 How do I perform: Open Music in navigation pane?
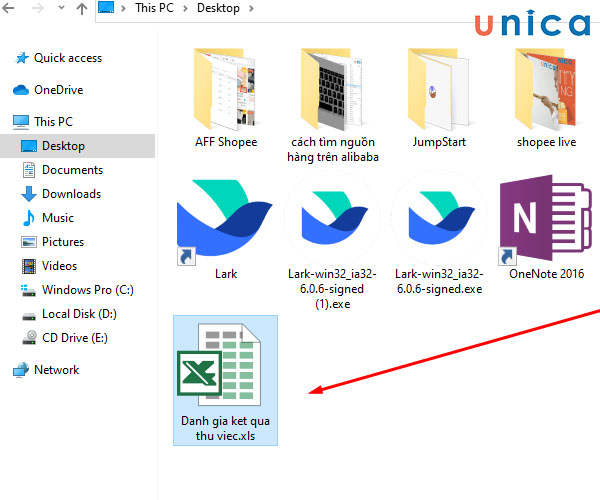tap(58, 218)
